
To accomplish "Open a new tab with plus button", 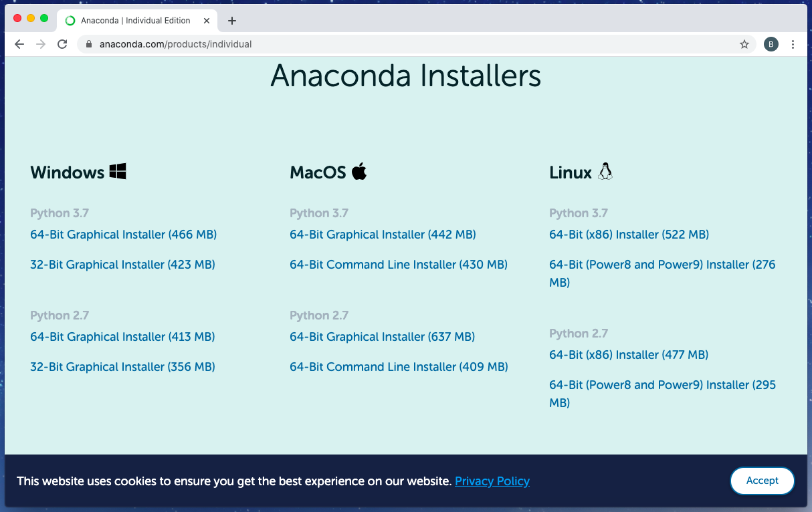I will 232,21.
